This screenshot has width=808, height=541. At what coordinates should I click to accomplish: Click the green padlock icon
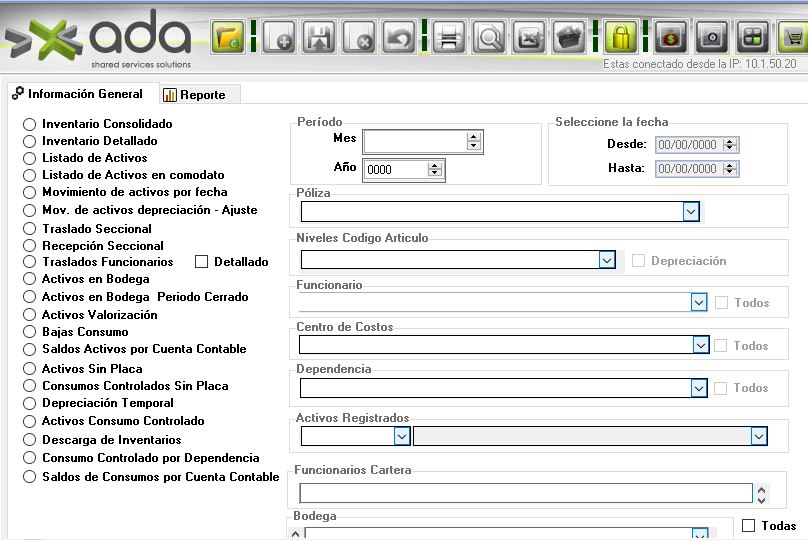tap(621, 37)
